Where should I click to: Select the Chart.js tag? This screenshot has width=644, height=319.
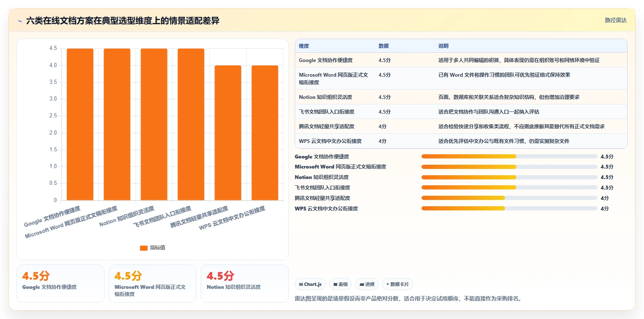[x=310, y=284]
